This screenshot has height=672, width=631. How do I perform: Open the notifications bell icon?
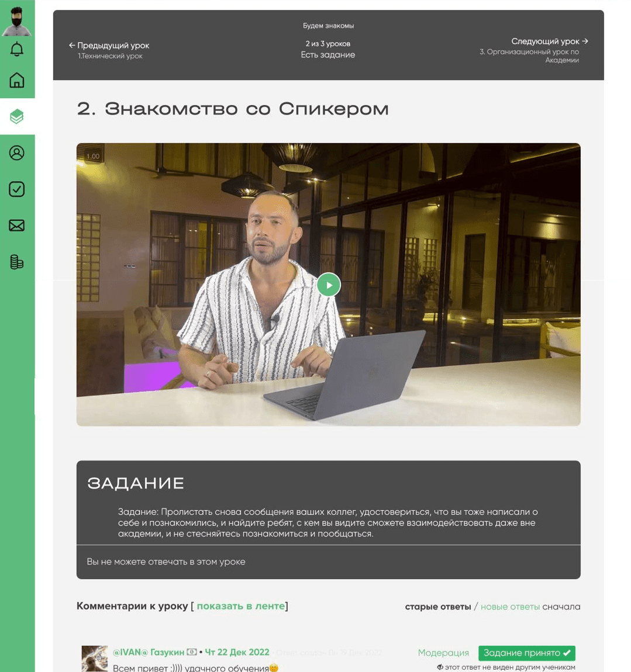point(17,49)
